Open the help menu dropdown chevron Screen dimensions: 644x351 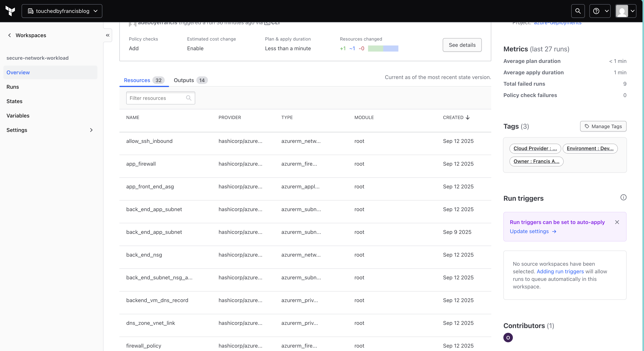[606, 11]
